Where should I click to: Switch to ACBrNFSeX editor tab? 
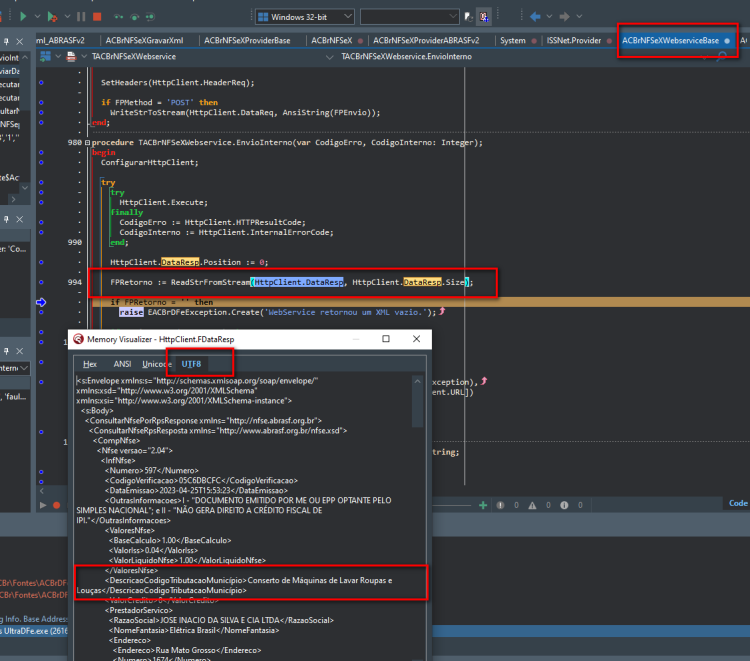(x=332, y=41)
